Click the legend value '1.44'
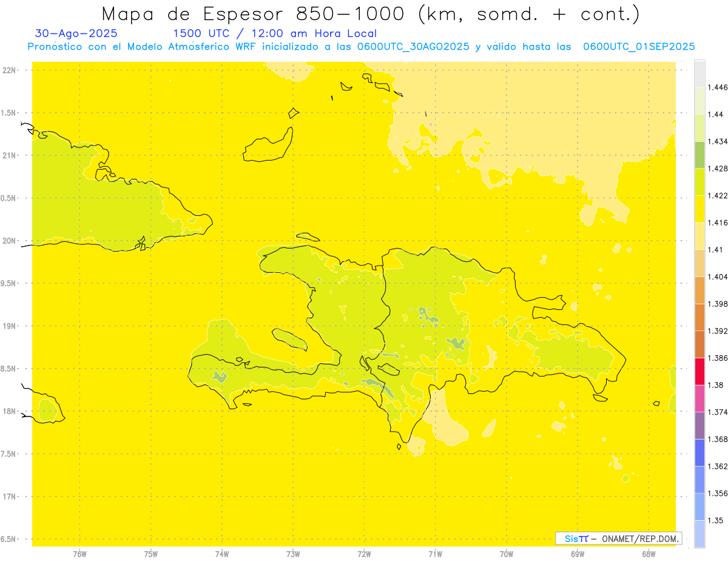728x562 pixels. tap(716, 114)
